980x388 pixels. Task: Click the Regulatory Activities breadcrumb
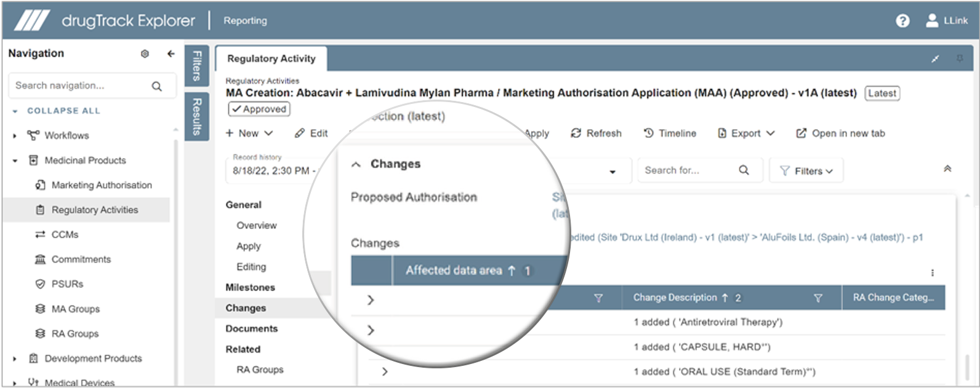click(262, 81)
